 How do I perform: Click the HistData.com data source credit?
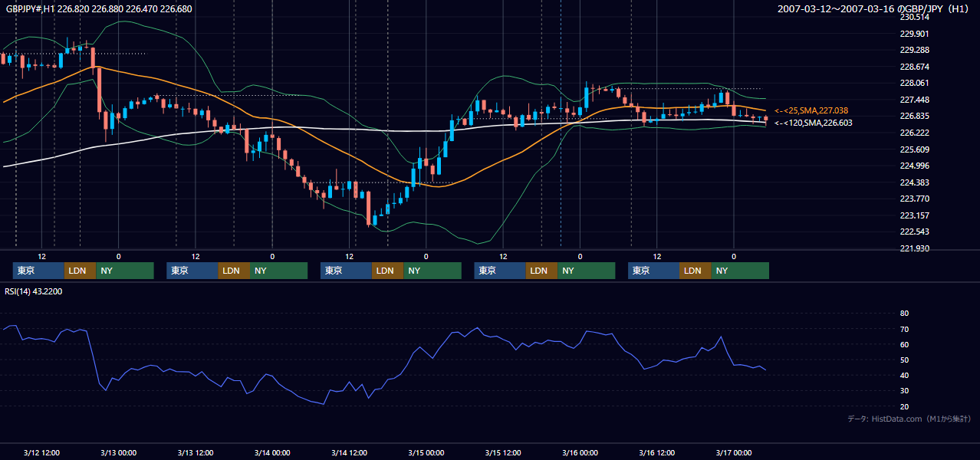(x=909, y=419)
